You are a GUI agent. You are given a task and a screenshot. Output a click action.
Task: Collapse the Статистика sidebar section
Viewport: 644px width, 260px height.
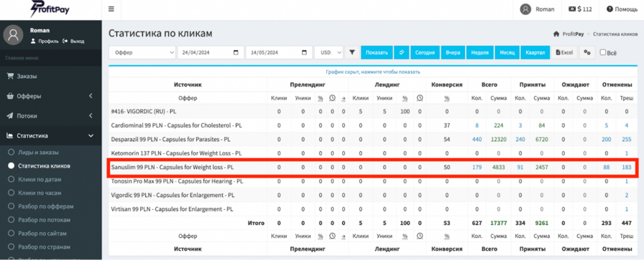pos(51,136)
